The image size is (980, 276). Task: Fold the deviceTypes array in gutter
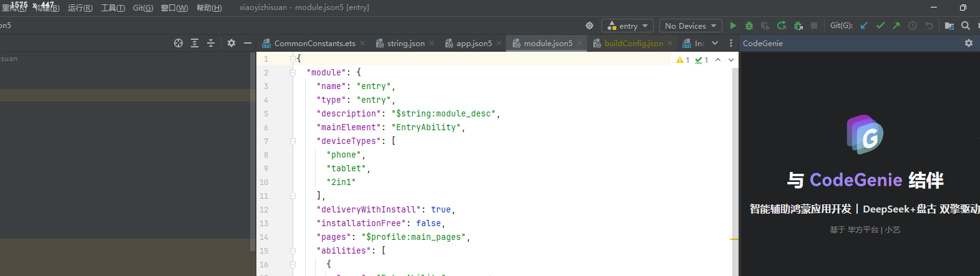pyautogui.click(x=293, y=141)
